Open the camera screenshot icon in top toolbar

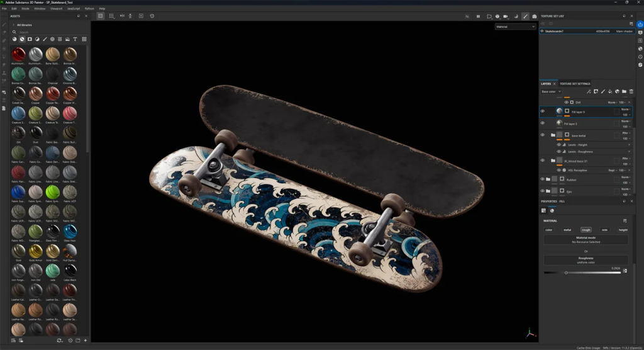pyautogui.click(x=535, y=16)
